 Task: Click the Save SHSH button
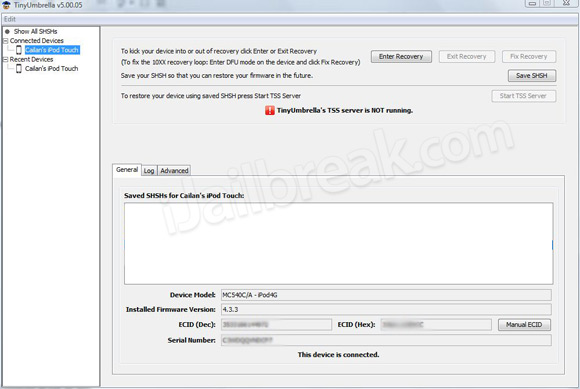pyautogui.click(x=532, y=75)
